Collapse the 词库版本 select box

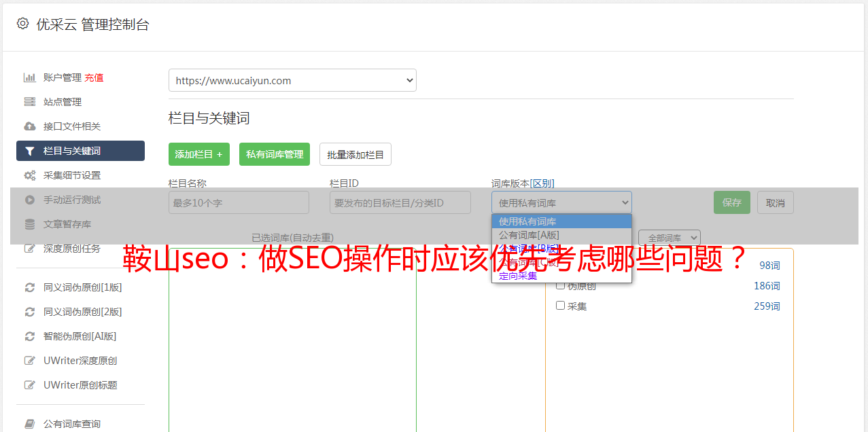[561, 202]
